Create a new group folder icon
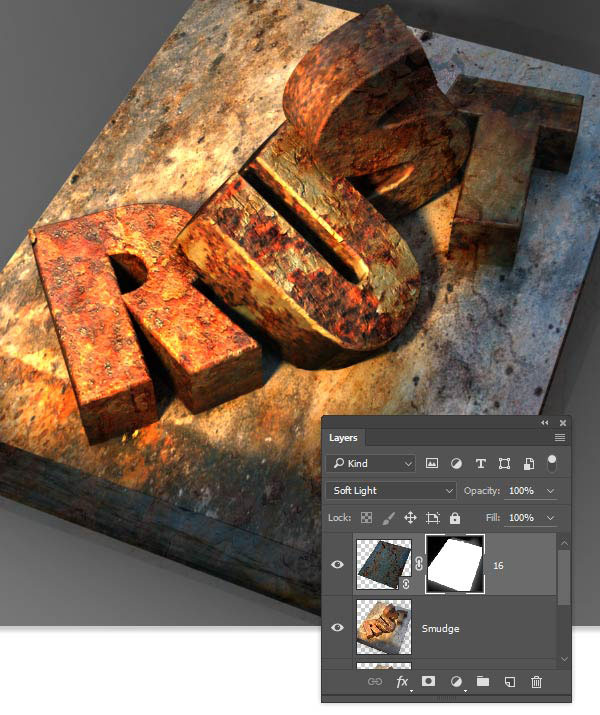This screenshot has width=600, height=715. pyautogui.click(x=482, y=681)
